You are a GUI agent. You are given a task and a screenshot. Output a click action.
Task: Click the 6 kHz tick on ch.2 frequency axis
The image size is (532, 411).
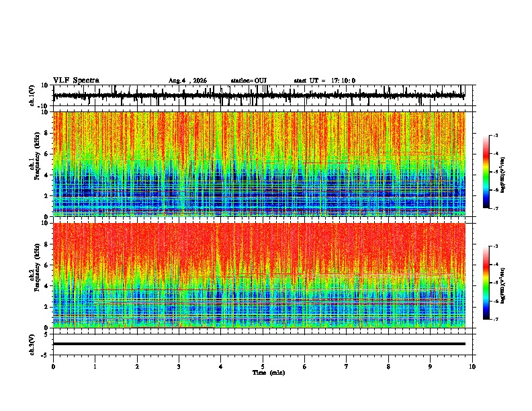click(x=46, y=265)
